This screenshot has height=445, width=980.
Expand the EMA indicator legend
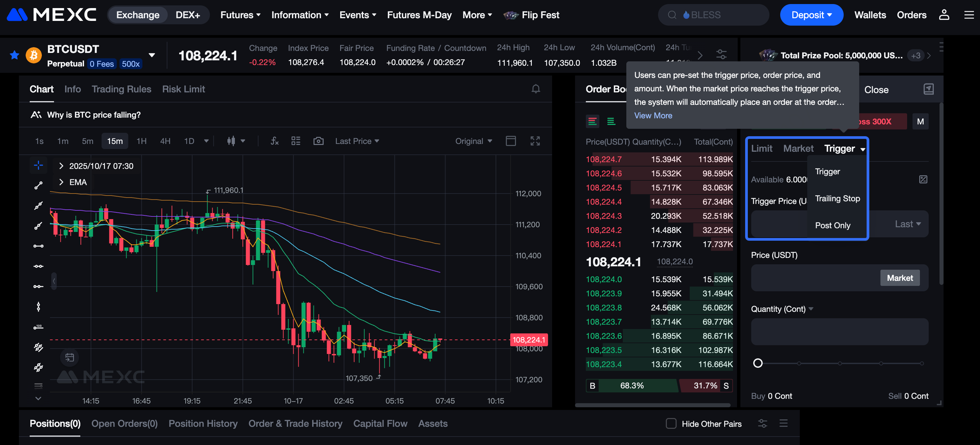[x=61, y=182]
